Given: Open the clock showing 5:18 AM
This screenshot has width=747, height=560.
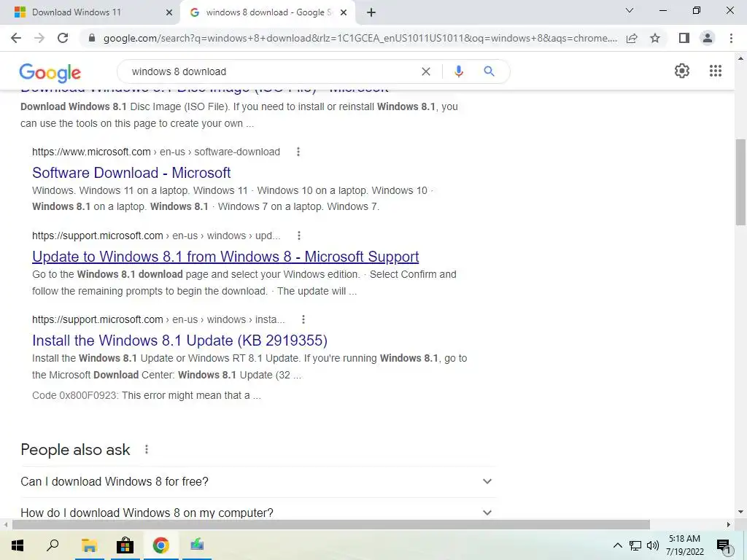Looking at the screenshot, I should pos(684,545).
